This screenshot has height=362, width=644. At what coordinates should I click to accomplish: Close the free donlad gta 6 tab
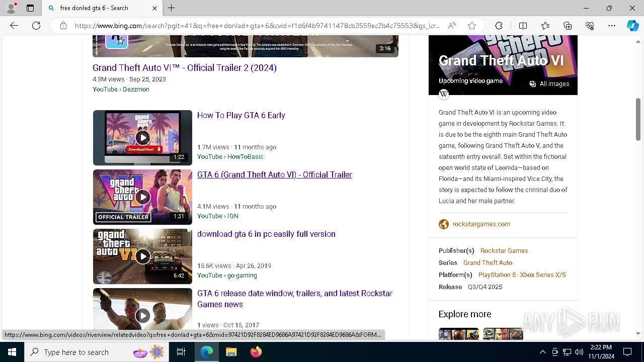point(154,8)
